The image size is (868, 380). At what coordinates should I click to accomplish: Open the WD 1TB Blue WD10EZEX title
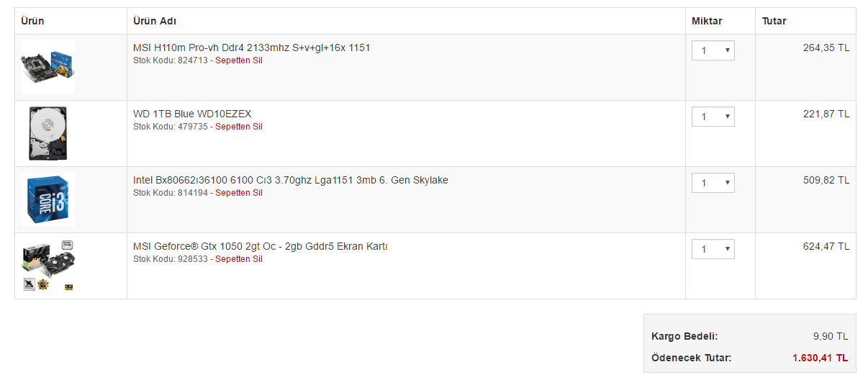pyautogui.click(x=192, y=114)
